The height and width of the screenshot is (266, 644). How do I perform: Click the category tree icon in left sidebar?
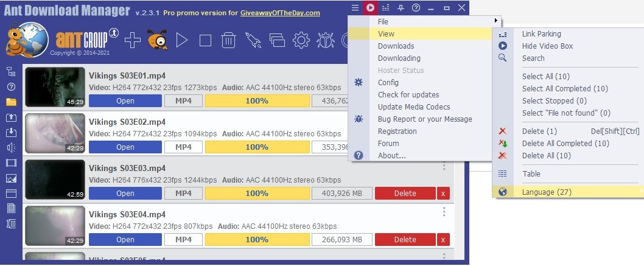point(11,71)
